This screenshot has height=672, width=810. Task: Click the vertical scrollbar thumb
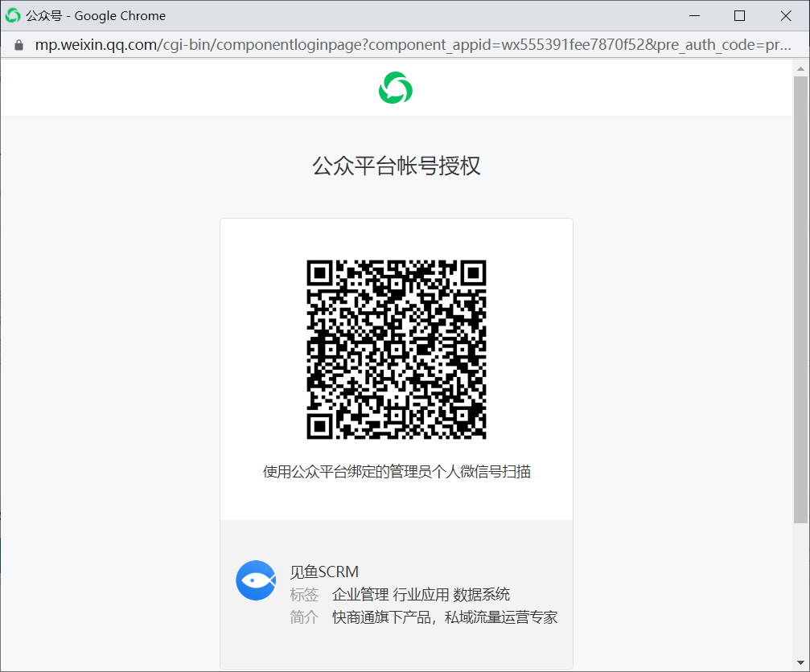pos(800,300)
